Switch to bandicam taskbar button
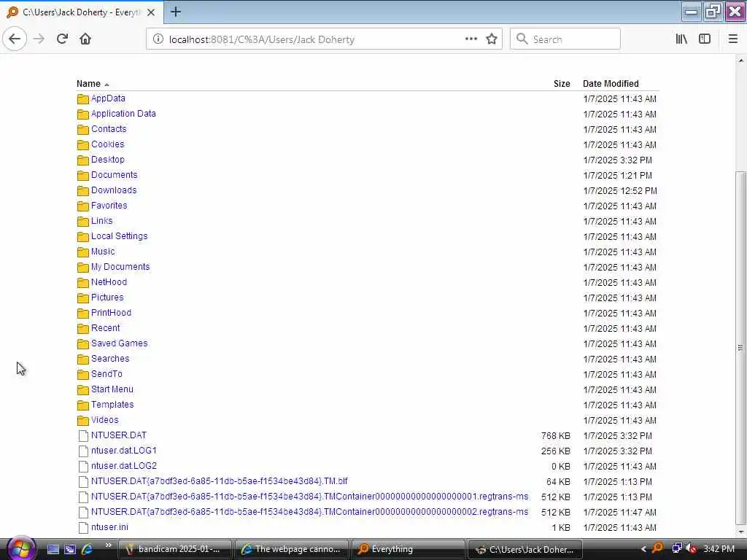Image resolution: width=747 pixels, height=560 pixels. 174,549
